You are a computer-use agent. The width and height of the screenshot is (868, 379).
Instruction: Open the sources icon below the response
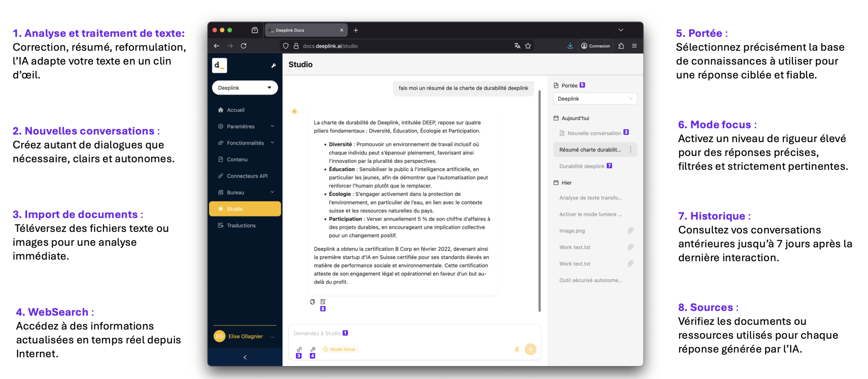click(323, 301)
